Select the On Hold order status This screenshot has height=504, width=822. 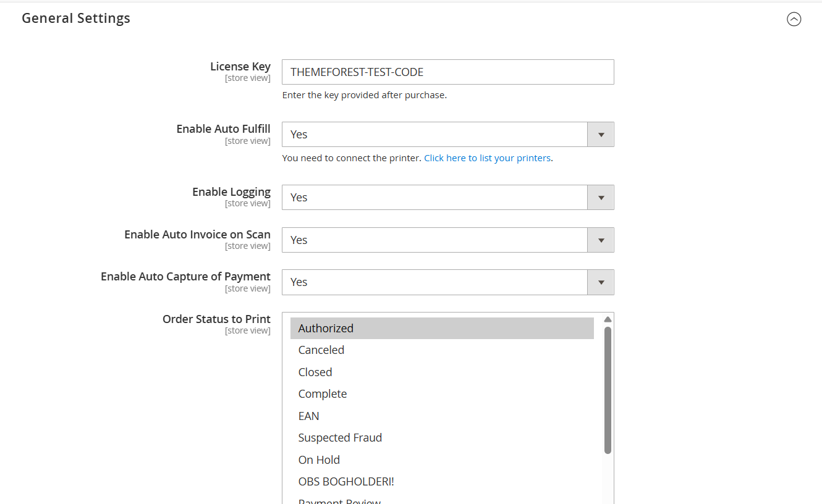[319, 460]
